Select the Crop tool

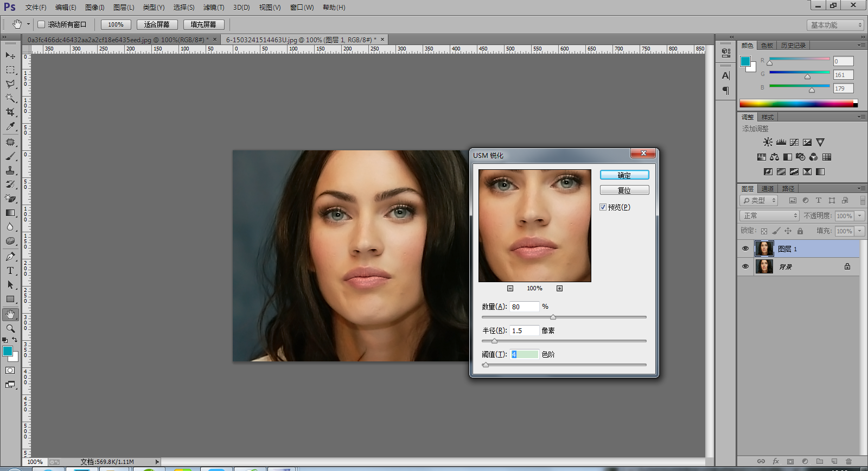coord(10,112)
